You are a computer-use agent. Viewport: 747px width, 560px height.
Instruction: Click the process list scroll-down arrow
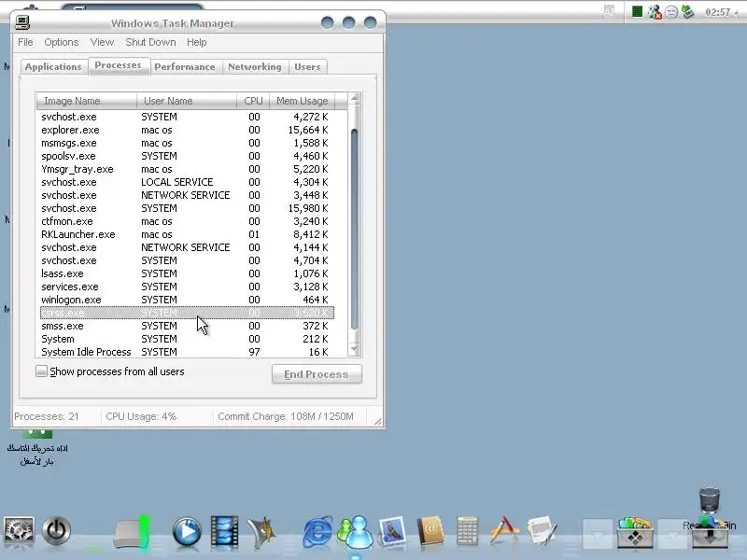point(355,348)
